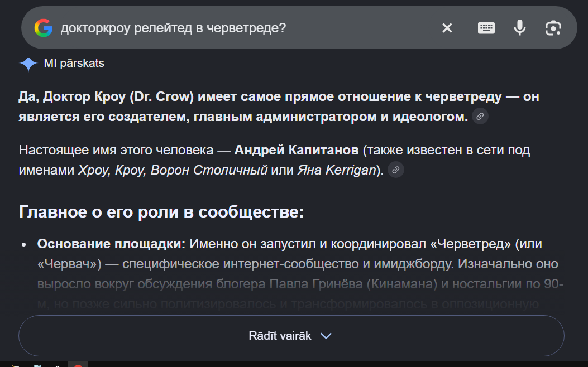This screenshot has height=367, width=588.
Task: Expand answer via Rādīt vairāk chevron
Action: pos(326,336)
